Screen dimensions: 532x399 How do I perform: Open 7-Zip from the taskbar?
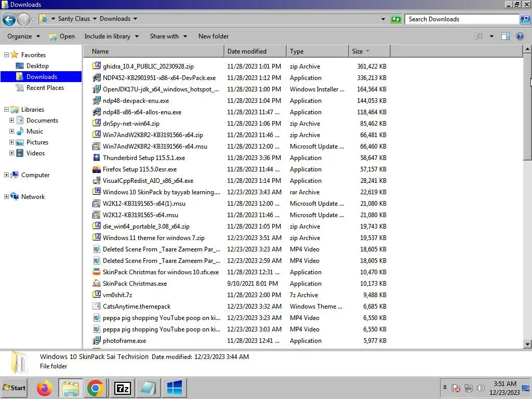click(123, 388)
